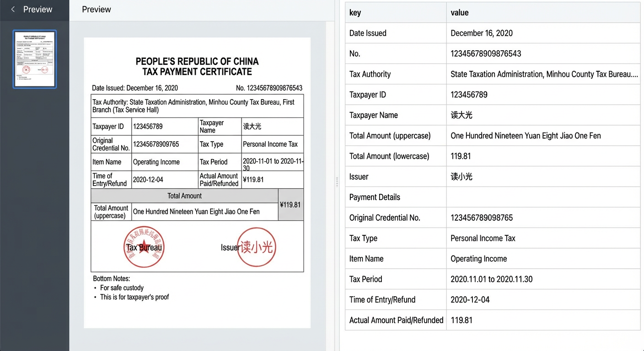The height and width of the screenshot is (351, 644).
Task: Click value '123456789098765' in results table
Action: coord(543,218)
